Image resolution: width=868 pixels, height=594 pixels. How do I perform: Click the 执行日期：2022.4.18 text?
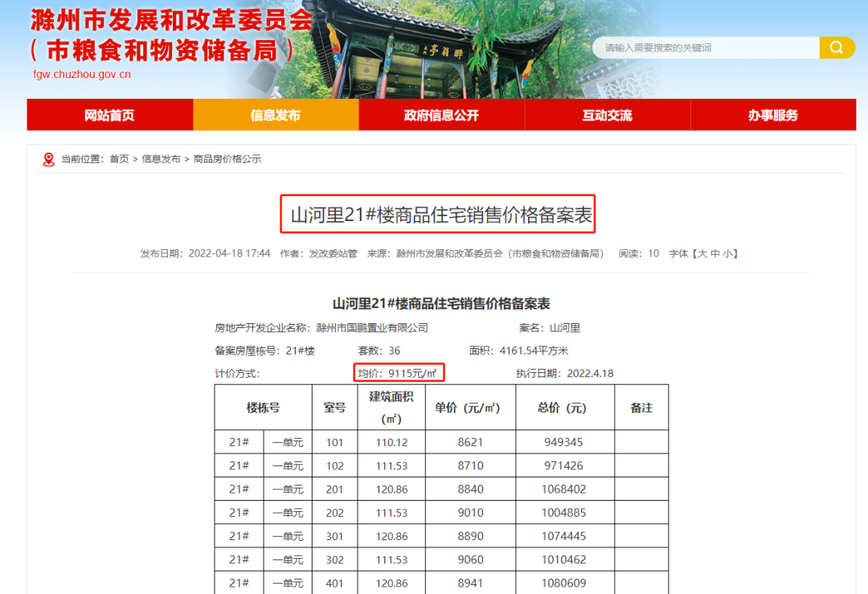click(565, 373)
